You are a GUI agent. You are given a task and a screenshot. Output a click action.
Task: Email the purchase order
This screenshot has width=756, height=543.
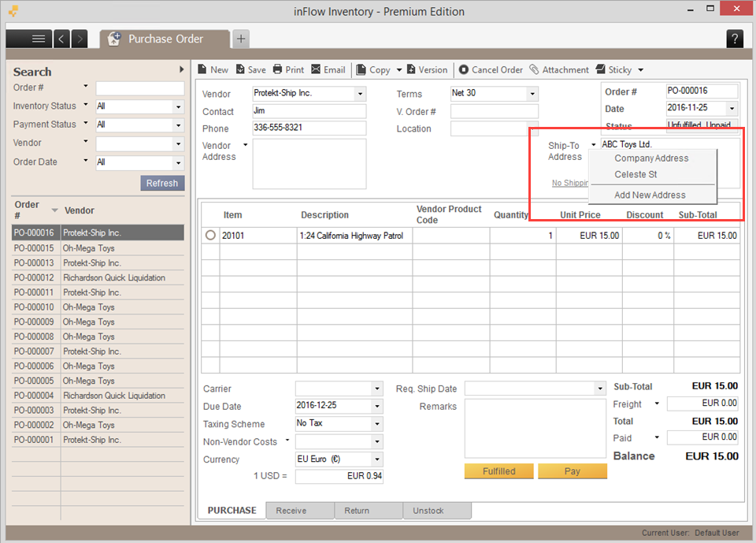(328, 69)
